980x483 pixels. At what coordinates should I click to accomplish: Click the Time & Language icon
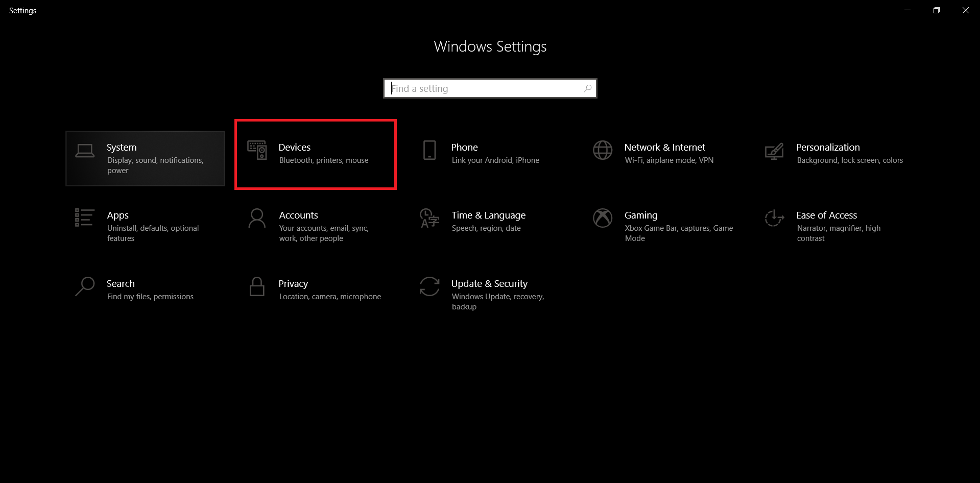tap(429, 219)
